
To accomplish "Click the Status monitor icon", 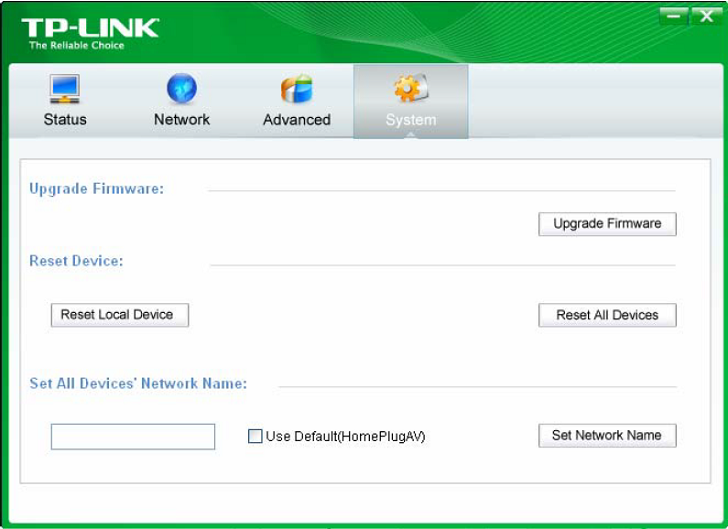I will 65,89.
